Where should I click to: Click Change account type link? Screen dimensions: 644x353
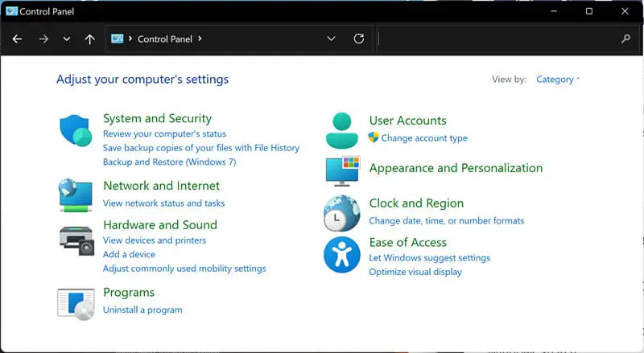[x=424, y=138]
